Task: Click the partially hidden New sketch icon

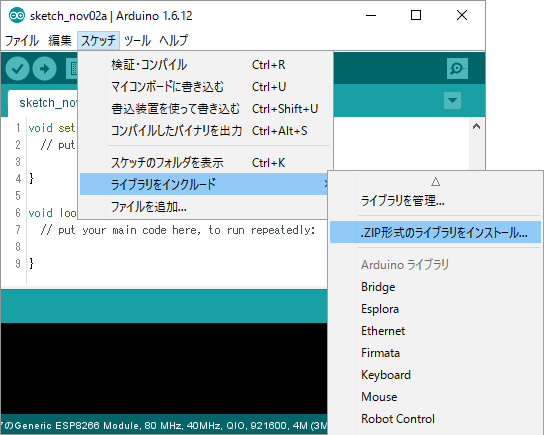Action: pyautogui.click(x=72, y=69)
